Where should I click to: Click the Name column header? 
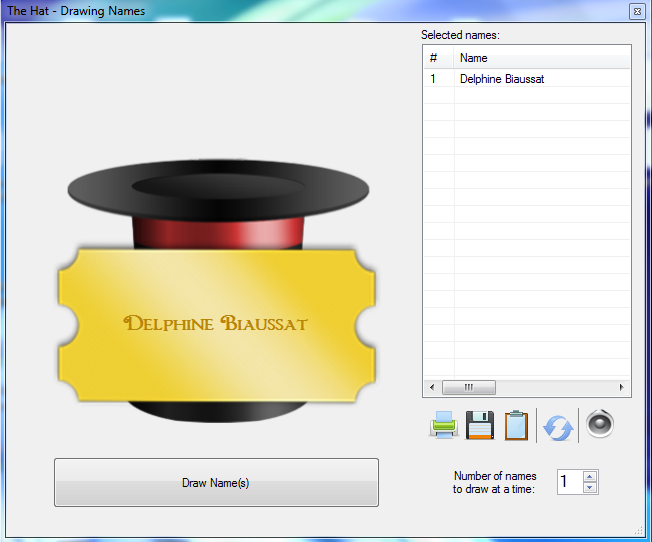pos(542,58)
